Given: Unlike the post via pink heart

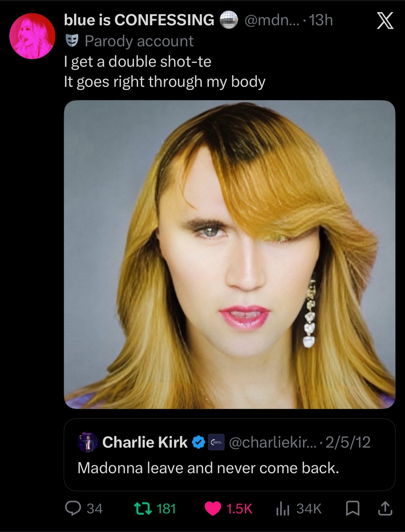Looking at the screenshot, I should pos(213,508).
